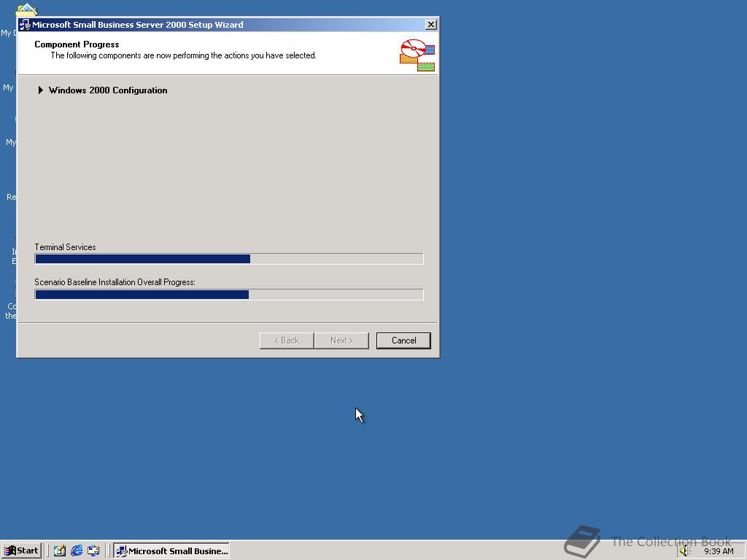
Task: Click the volume speaker tray icon
Action: click(x=684, y=551)
